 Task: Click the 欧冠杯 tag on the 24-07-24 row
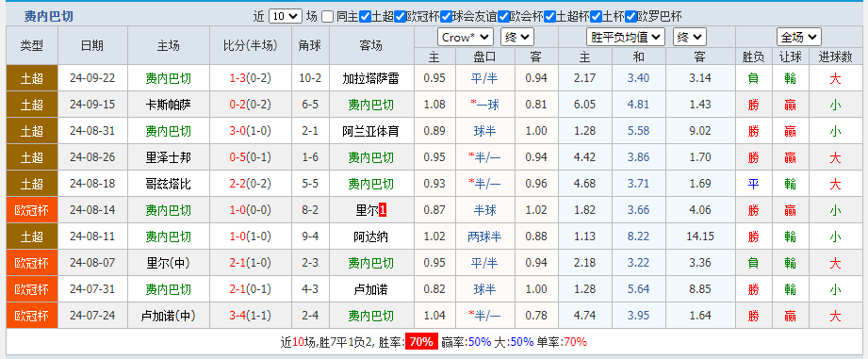coord(31,317)
